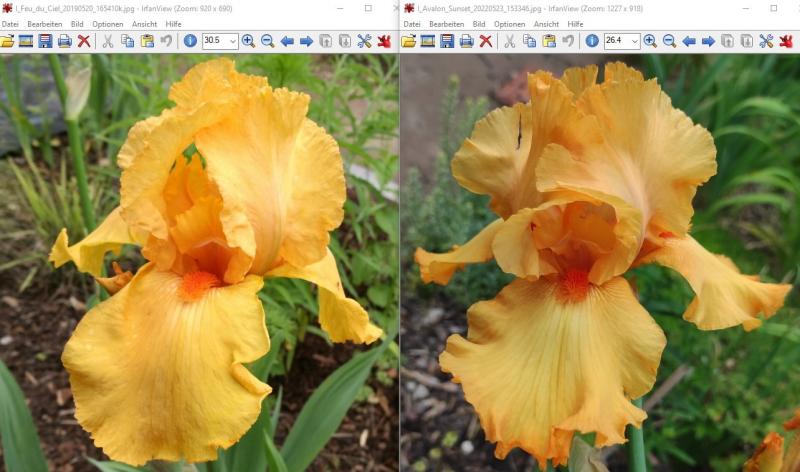The height and width of the screenshot is (472, 800).
Task: Click Save icon in Feu_du_Ciel window
Action: point(45,41)
